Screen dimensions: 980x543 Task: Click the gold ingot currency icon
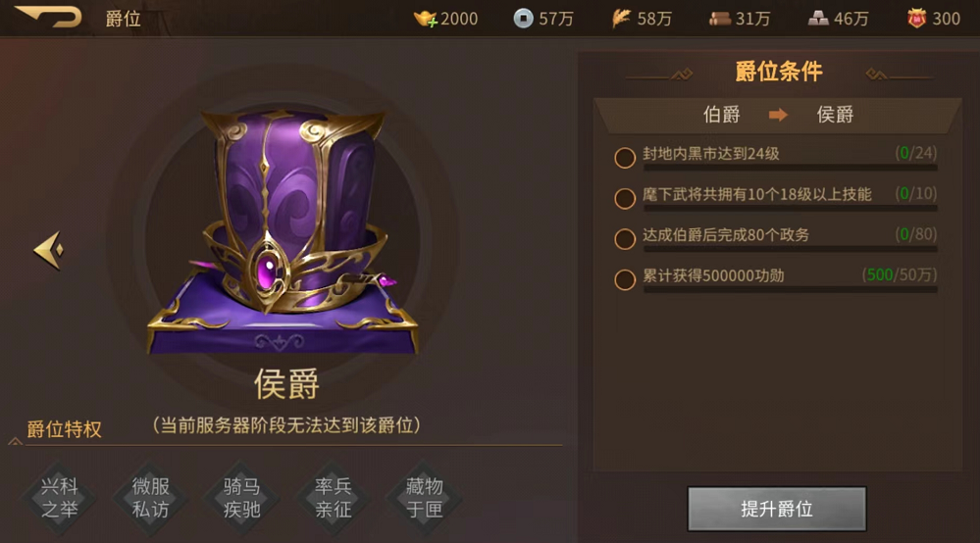click(x=426, y=19)
